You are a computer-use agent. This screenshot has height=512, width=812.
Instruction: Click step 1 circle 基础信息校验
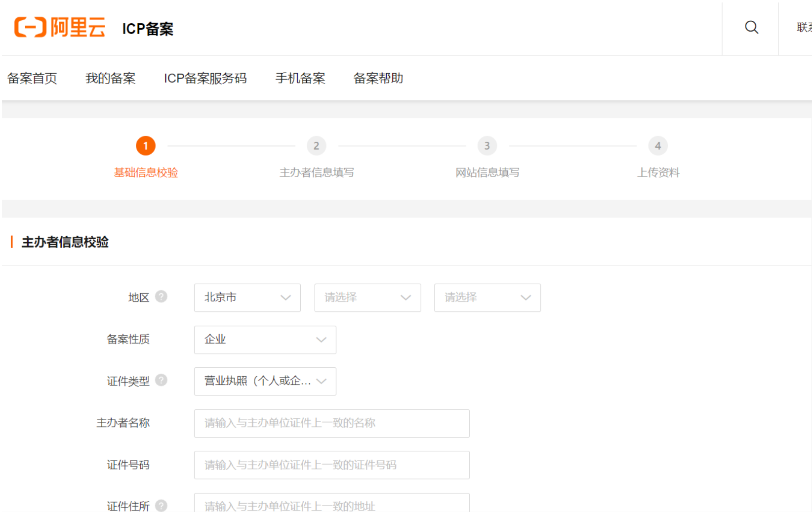[146, 146]
